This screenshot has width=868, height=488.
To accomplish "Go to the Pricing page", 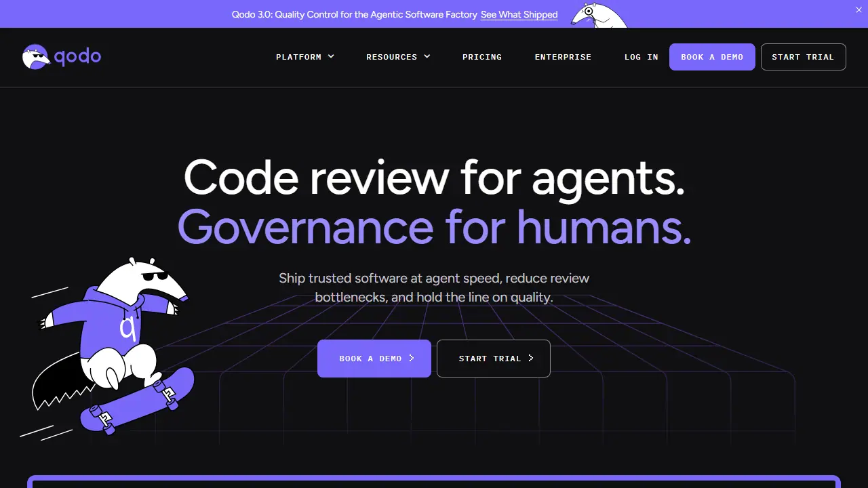I will 482,57.
